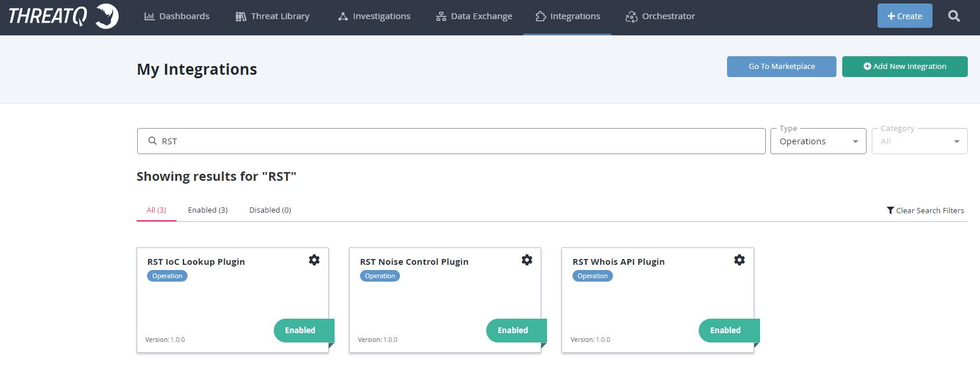Image resolution: width=980 pixels, height=372 pixels.
Task: Click the search icon inside the filter field
Action: pyautogui.click(x=152, y=141)
